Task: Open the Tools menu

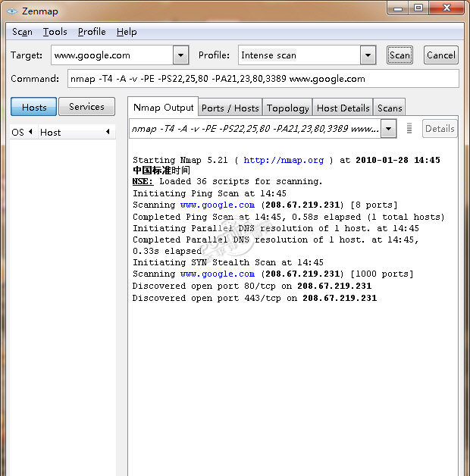Action: click(x=55, y=32)
